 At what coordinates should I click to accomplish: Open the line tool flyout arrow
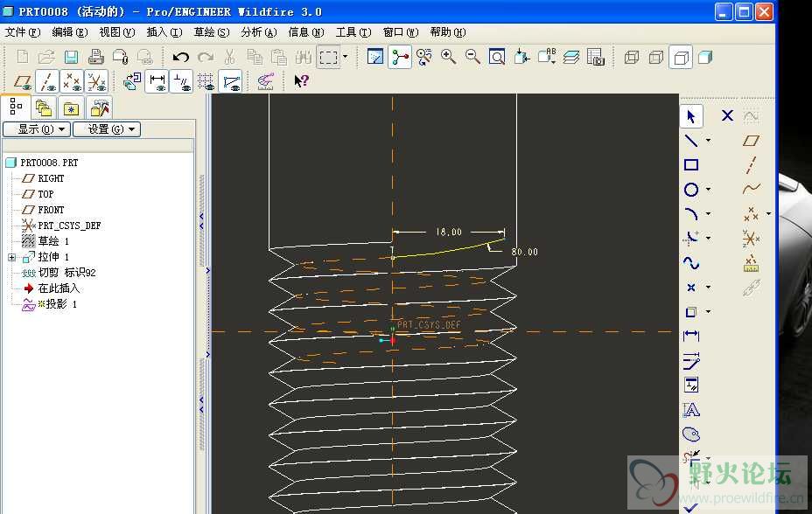pos(709,141)
